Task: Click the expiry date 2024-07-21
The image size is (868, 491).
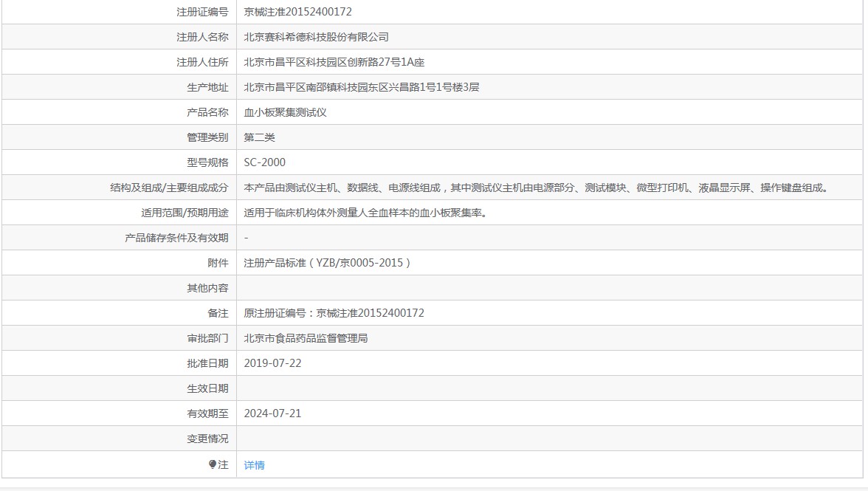Action: click(x=272, y=413)
